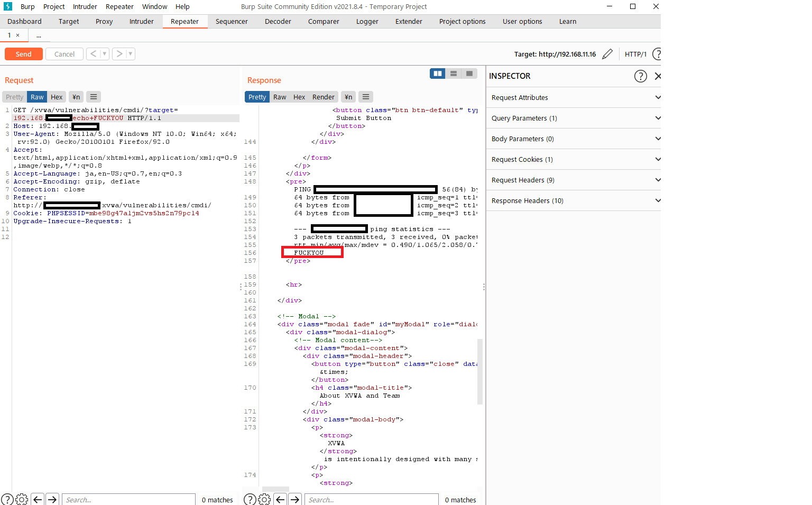Click the response search input field
The height and width of the screenshot is (505, 812).
pos(372,499)
